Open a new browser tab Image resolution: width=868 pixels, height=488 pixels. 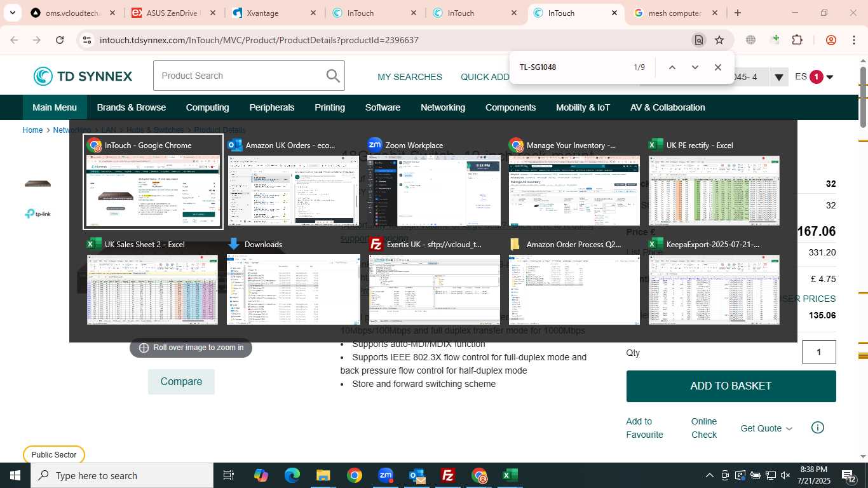[737, 13]
